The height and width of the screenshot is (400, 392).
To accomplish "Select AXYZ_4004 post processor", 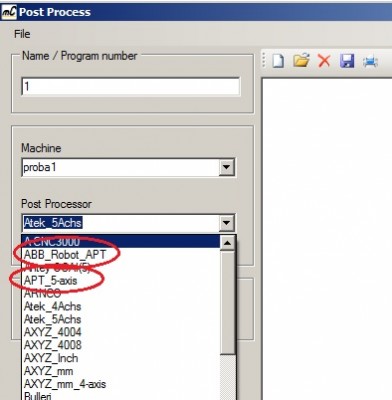I will [x=121, y=332].
